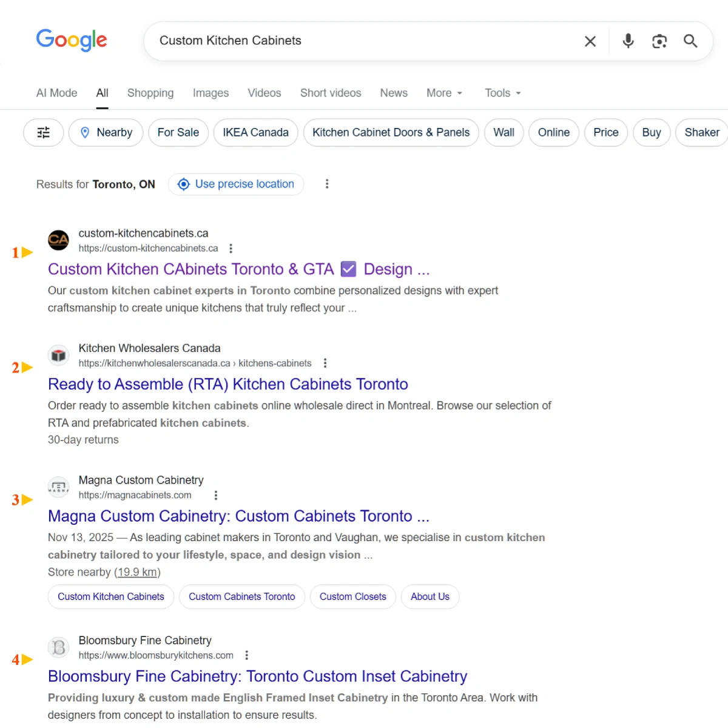Click kitchenwholesalerscanada.ca breadcrumb URL
The image size is (728, 728).
pos(195,363)
